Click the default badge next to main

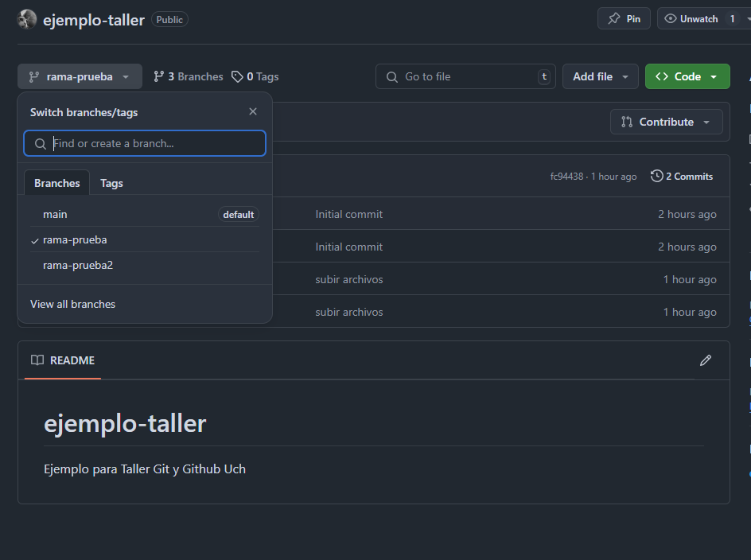(238, 214)
